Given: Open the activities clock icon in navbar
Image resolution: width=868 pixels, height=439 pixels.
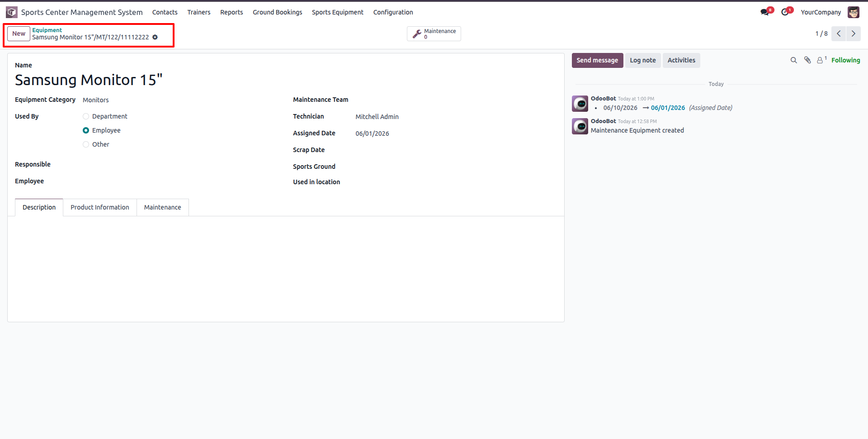Looking at the screenshot, I should pyautogui.click(x=785, y=12).
